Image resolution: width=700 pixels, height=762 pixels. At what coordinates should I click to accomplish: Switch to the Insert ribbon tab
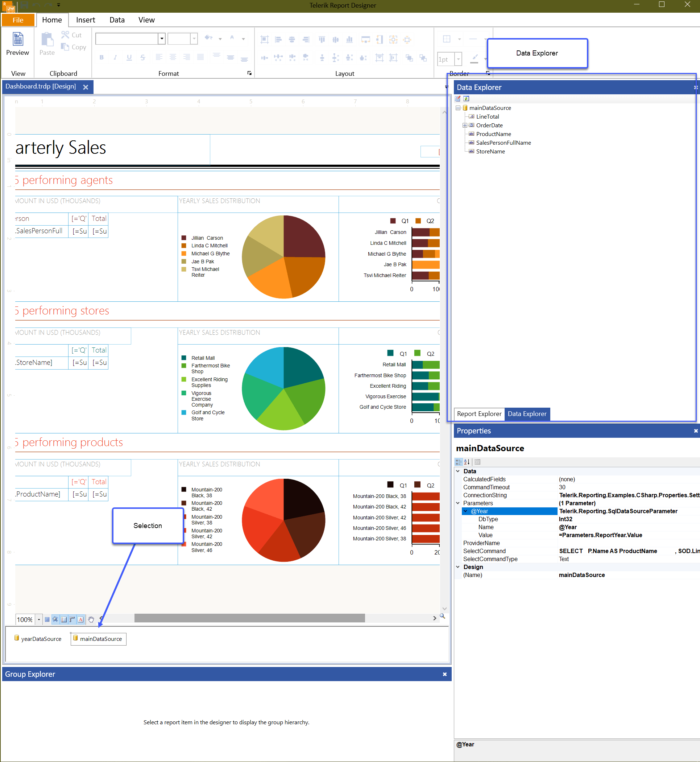(85, 20)
